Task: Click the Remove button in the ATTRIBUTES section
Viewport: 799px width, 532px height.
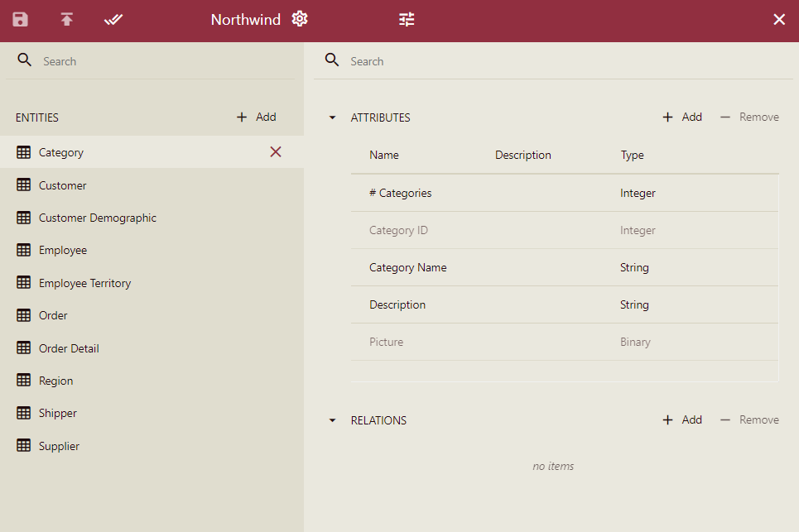Action: tap(748, 117)
